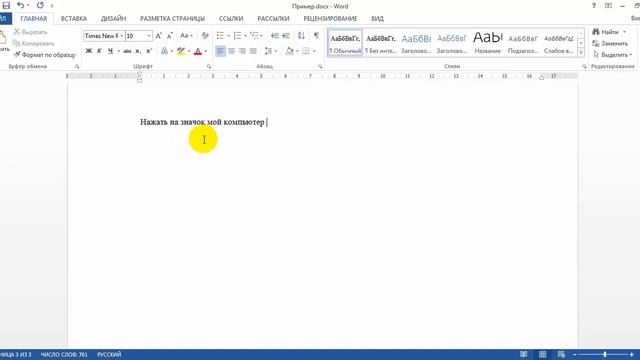
Task: Click the РУССКИЙ language indicator
Action: click(109, 354)
